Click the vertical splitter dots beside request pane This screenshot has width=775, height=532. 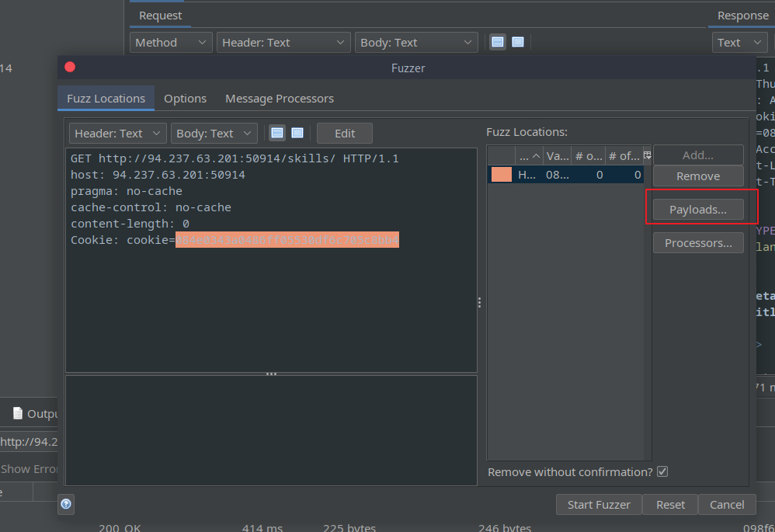(x=479, y=303)
